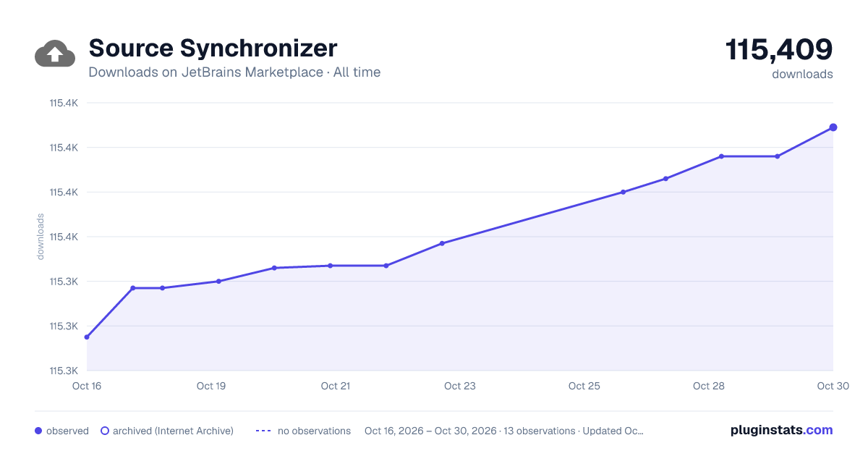Click the 'Source Synchronizer' title
Screen dimensions: 868x456
(213, 48)
